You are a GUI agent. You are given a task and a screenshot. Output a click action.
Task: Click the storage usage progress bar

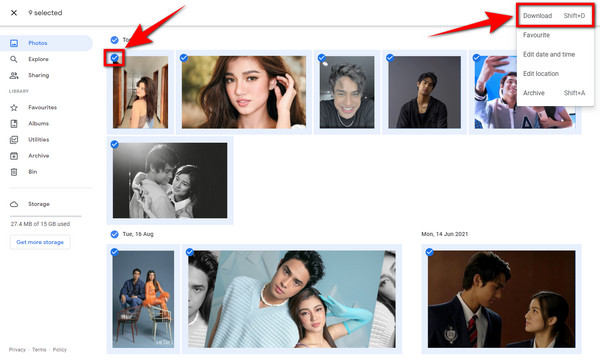click(46, 216)
